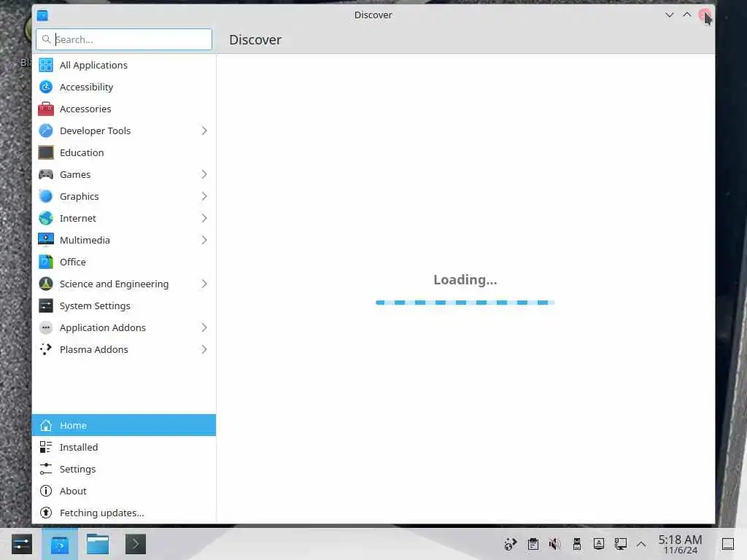Image resolution: width=747 pixels, height=560 pixels.
Task: Open the file manager from taskbar
Action: click(x=98, y=544)
